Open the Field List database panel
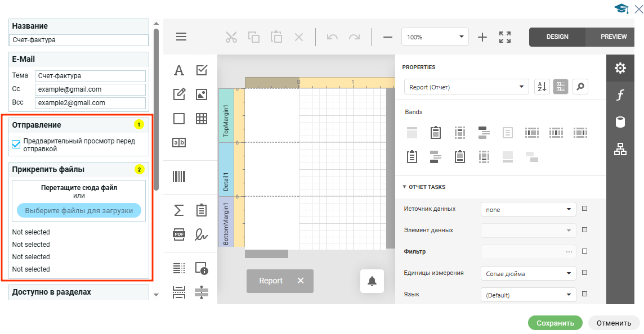 (620, 122)
